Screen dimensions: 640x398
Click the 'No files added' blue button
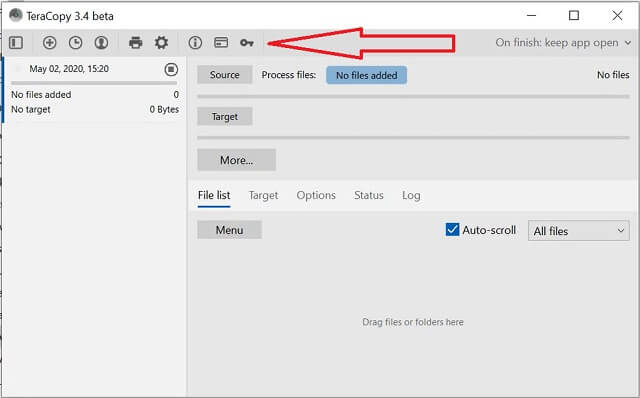(367, 75)
